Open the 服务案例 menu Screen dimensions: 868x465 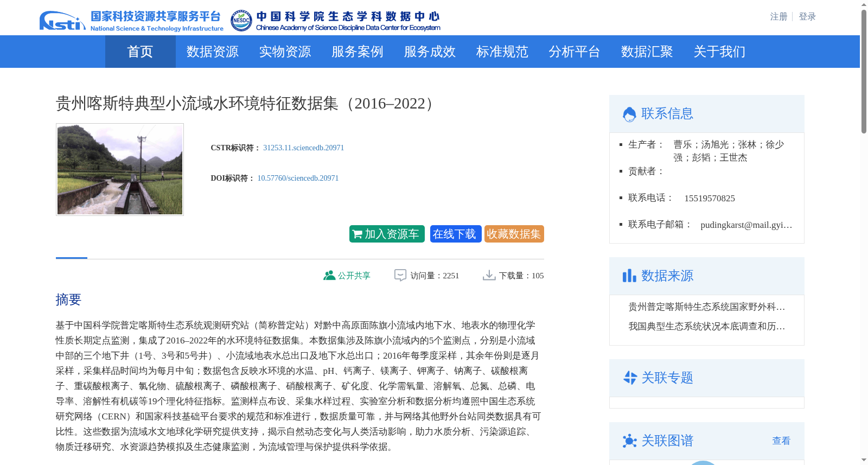click(x=357, y=52)
